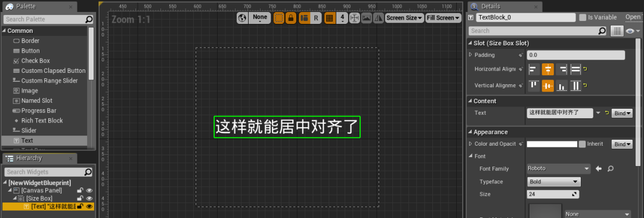Click the Search Palette field
Image resolution: width=644 pixels, height=218 pixels.
(48, 19)
